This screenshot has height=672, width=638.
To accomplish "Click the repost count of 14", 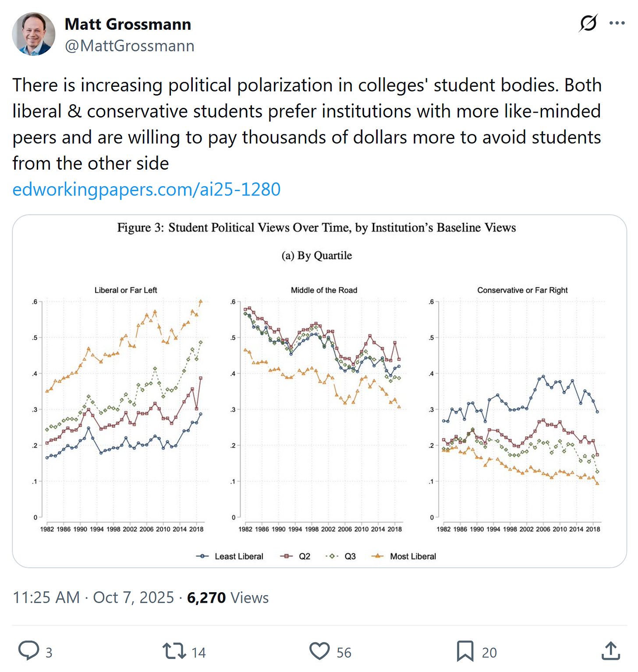I will tap(198, 653).
